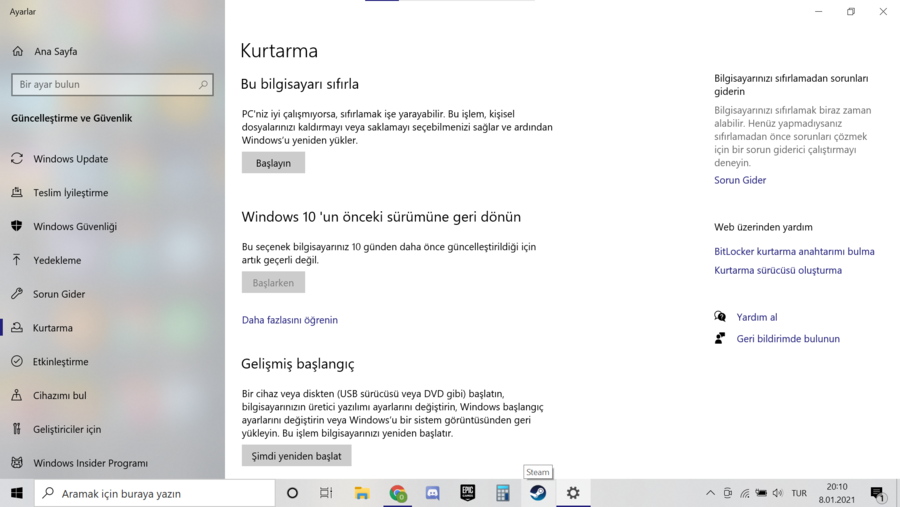Click the network Wi-Fi tray icon

click(744, 493)
